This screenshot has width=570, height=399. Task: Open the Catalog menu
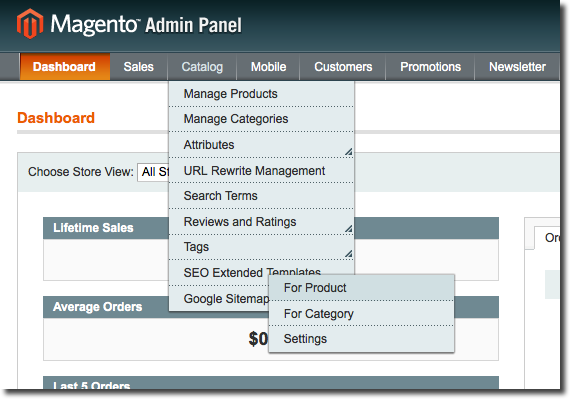[202, 66]
